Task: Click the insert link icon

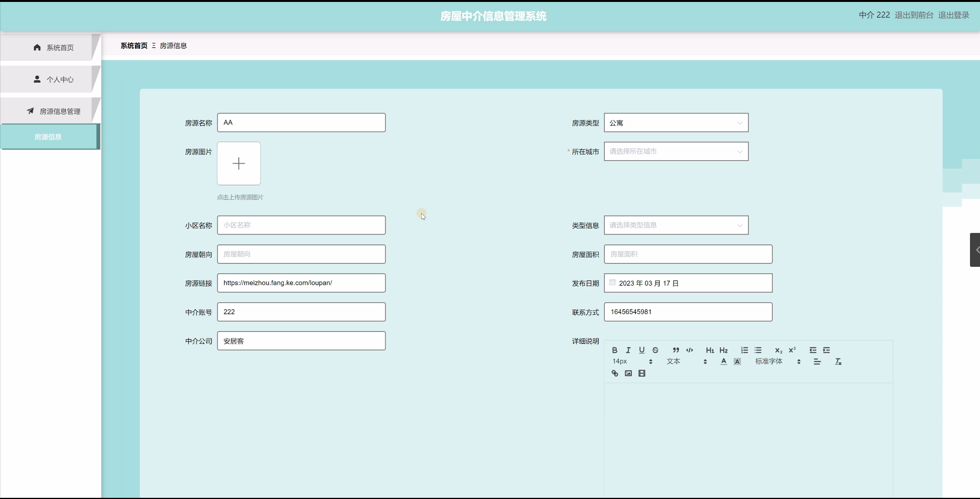Action: (614, 373)
